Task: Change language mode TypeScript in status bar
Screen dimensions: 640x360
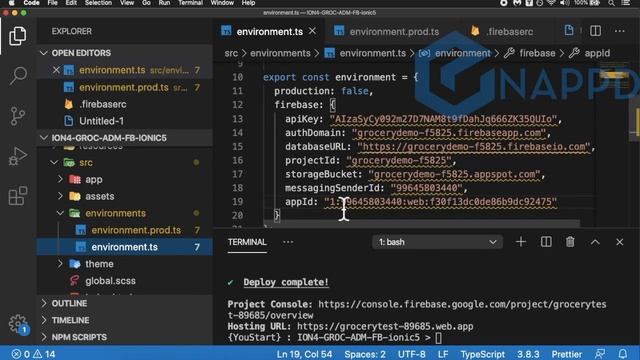Action: pyautogui.click(x=482, y=354)
